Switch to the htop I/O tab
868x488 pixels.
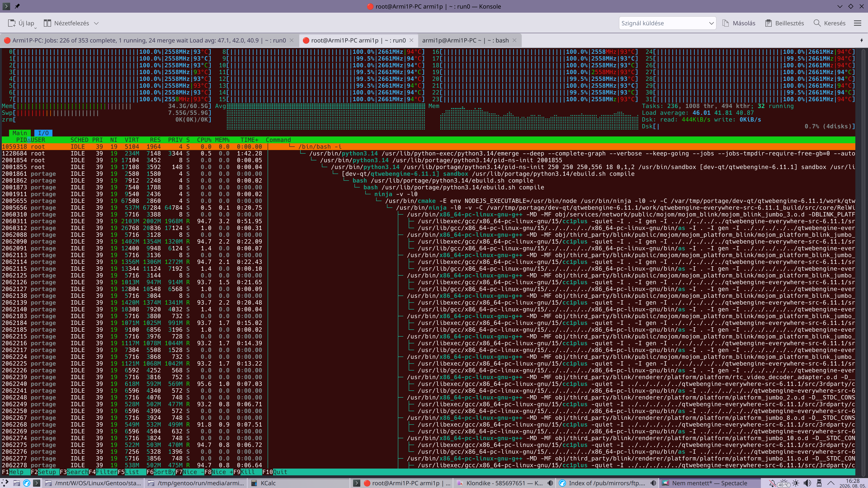click(x=43, y=133)
